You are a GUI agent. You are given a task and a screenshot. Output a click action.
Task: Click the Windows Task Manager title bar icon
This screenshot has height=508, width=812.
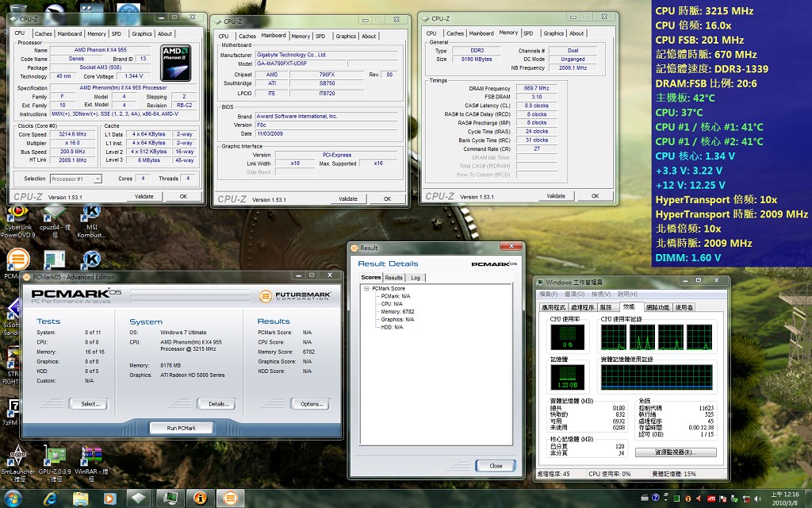click(x=541, y=282)
